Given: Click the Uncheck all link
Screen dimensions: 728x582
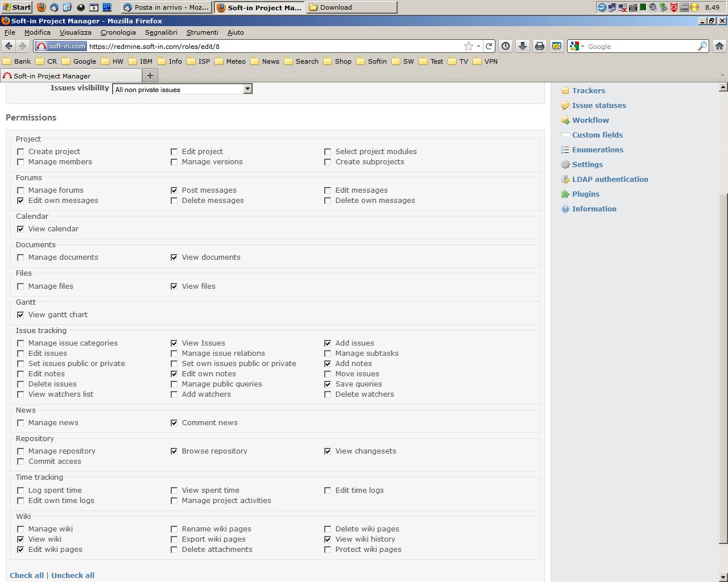Looking at the screenshot, I should (73, 575).
